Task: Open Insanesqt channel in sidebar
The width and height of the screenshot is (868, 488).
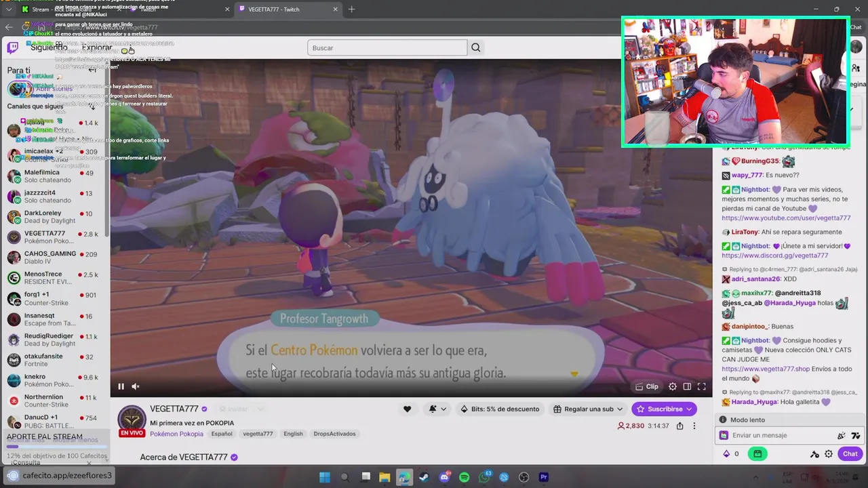Action: point(54,319)
